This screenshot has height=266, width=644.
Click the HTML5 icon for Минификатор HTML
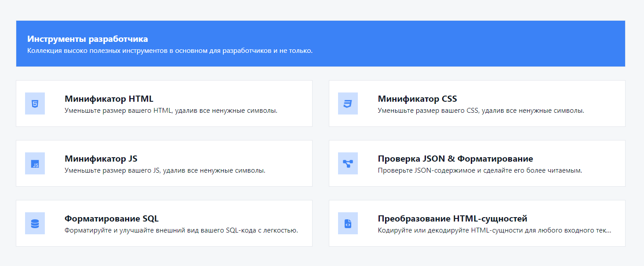35,103
